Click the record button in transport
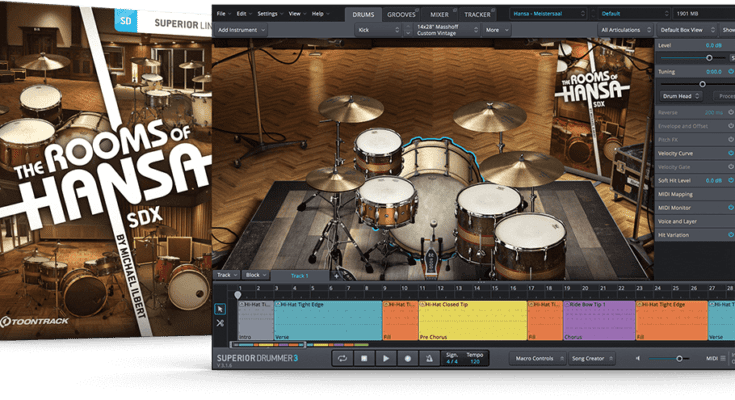This screenshot has width=735, height=400. 408,357
